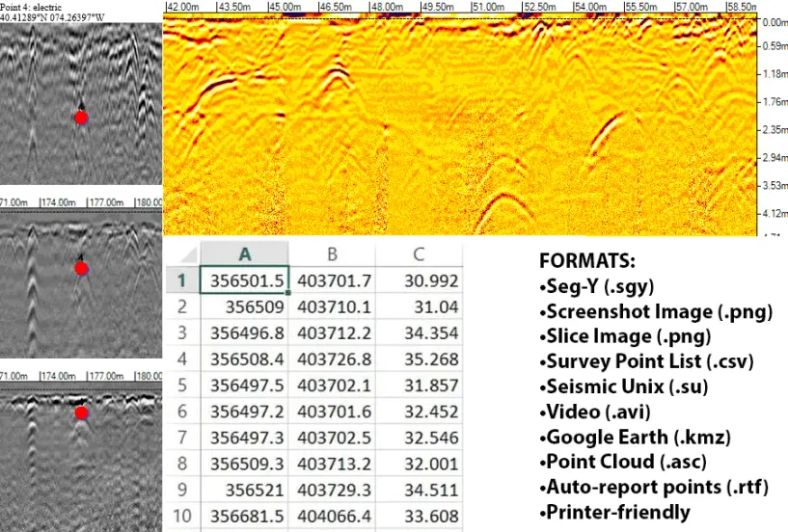Select column B header

(332, 254)
